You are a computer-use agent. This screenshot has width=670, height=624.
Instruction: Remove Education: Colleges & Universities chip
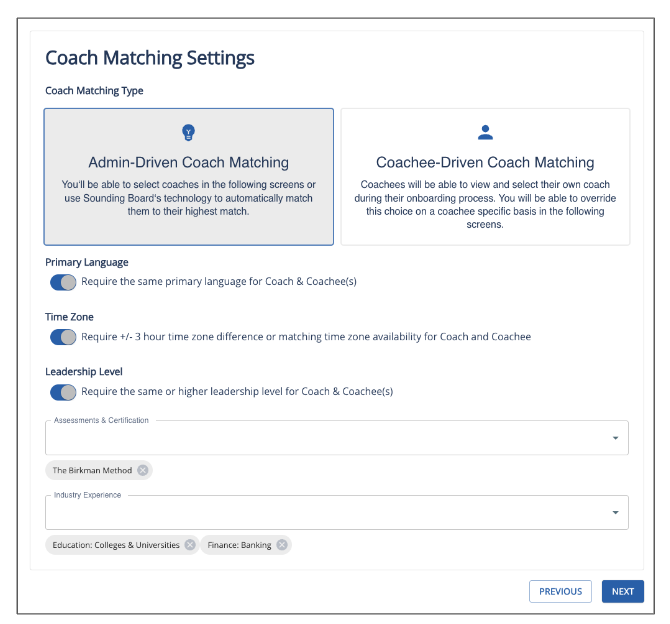(x=190, y=545)
